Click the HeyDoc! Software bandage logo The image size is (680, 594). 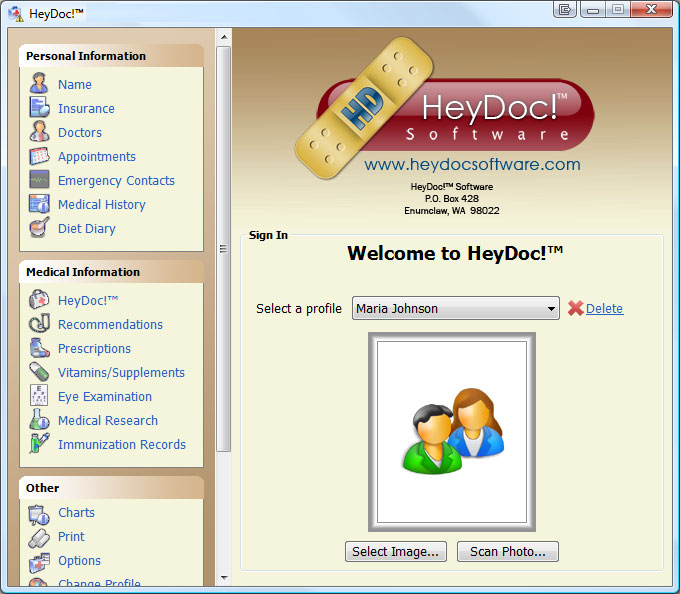[x=445, y=108]
